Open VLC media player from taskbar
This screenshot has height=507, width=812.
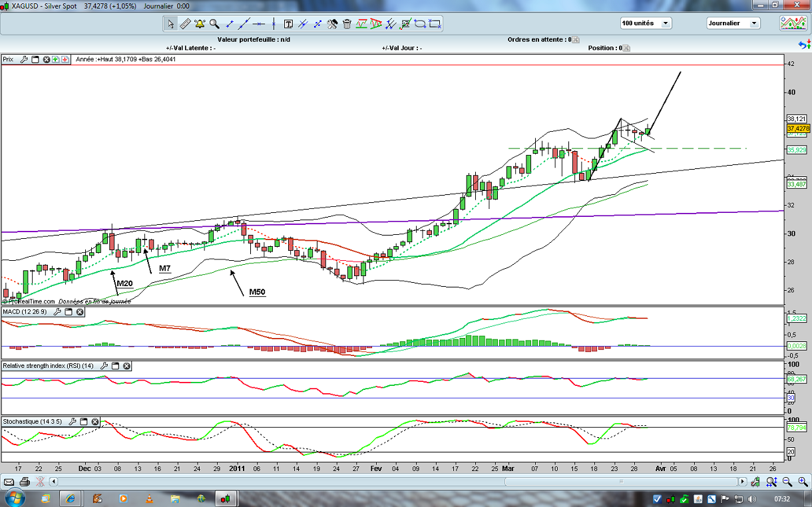point(149,498)
